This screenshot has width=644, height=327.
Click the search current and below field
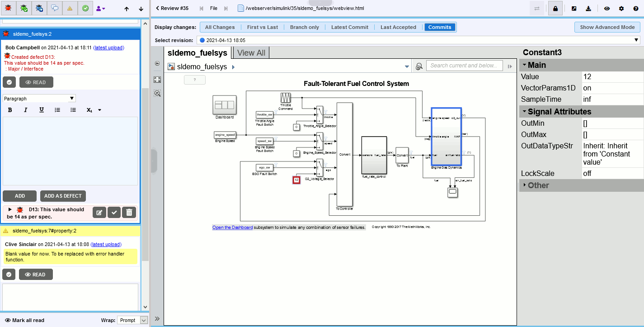(x=464, y=66)
